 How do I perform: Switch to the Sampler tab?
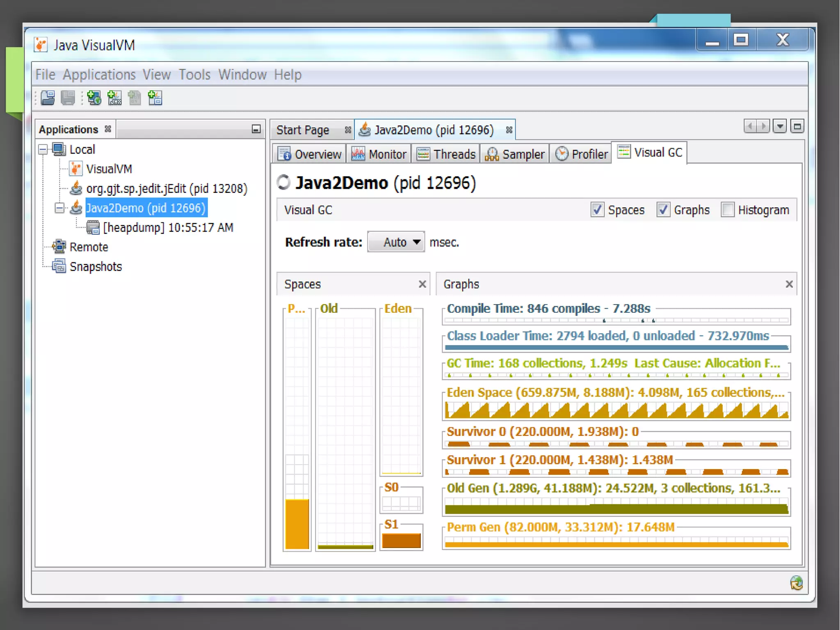(x=515, y=154)
